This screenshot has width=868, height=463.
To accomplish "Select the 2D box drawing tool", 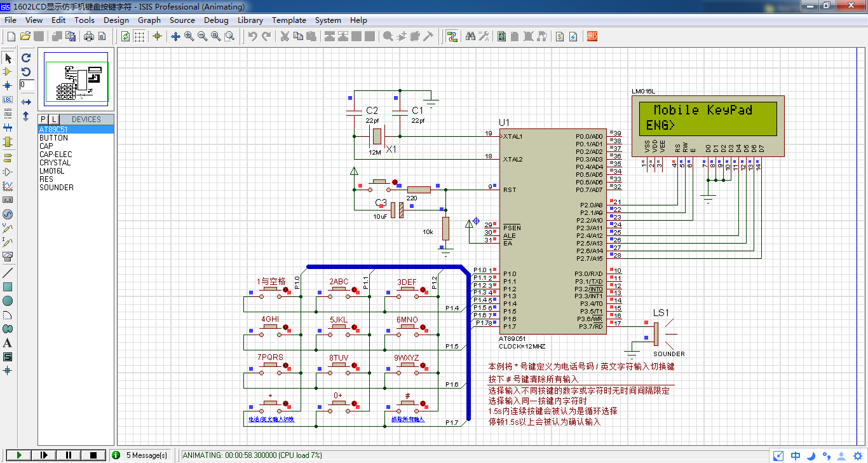I will (x=8, y=287).
